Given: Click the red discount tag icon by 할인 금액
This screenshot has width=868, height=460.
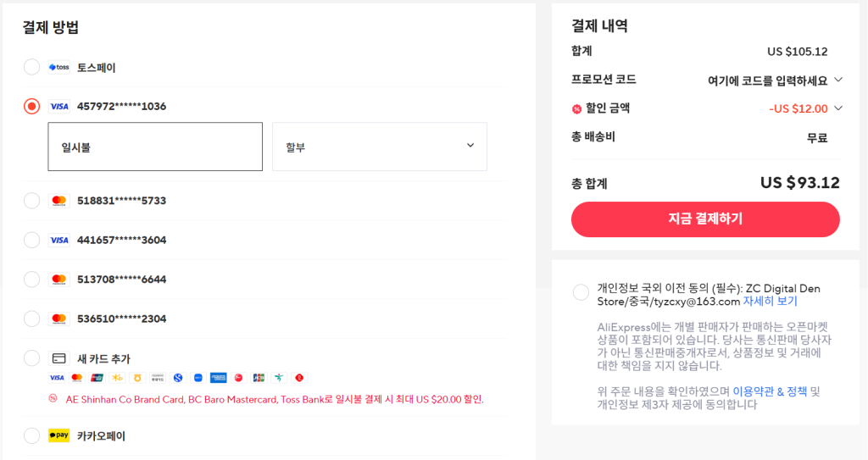Looking at the screenshot, I should (x=576, y=108).
